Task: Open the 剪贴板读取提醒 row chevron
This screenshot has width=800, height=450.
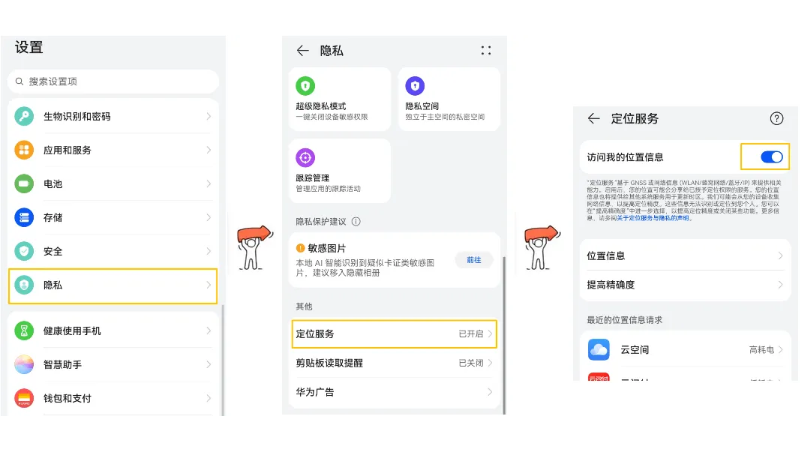Action: pyautogui.click(x=490, y=363)
